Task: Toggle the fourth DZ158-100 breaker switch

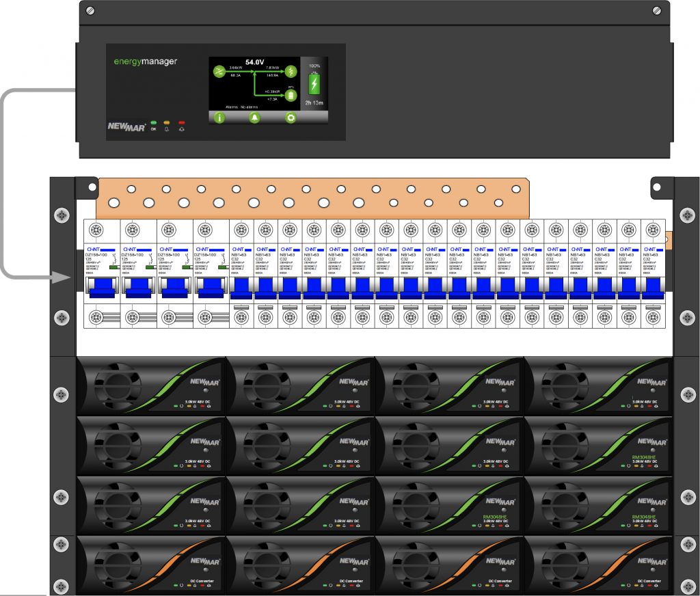Action: [211, 287]
